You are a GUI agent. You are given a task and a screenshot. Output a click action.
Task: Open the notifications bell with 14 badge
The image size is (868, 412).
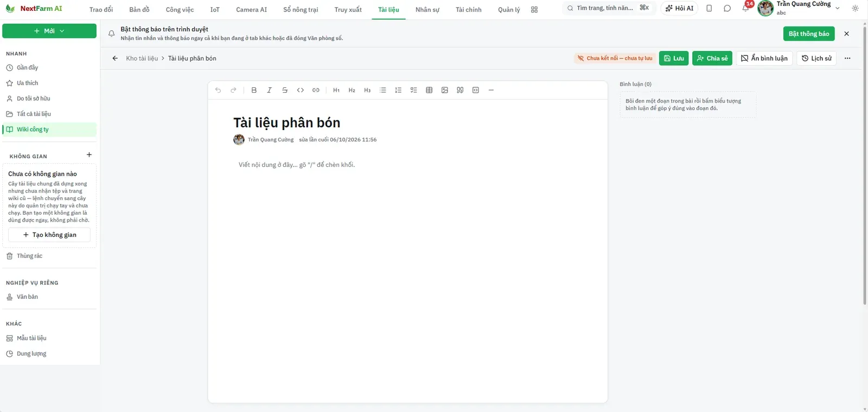[746, 8]
